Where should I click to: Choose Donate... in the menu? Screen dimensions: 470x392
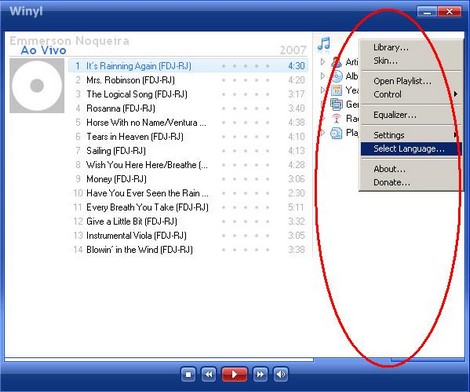pyautogui.click(x=411, y=183)
